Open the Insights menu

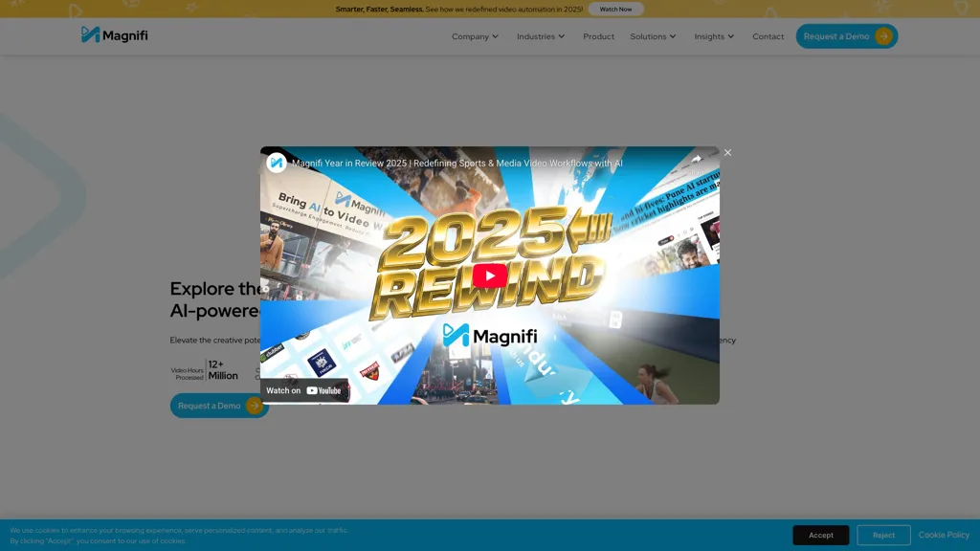click(x=713, y=36)
